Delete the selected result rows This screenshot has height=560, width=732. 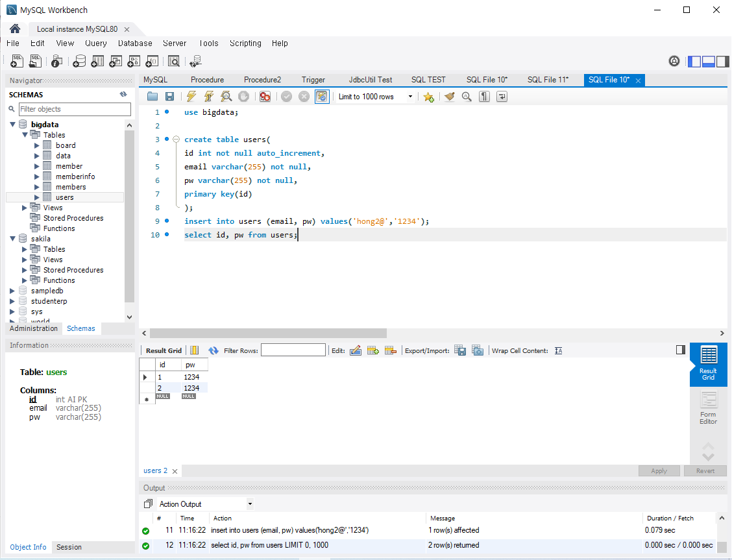point(391,350)
